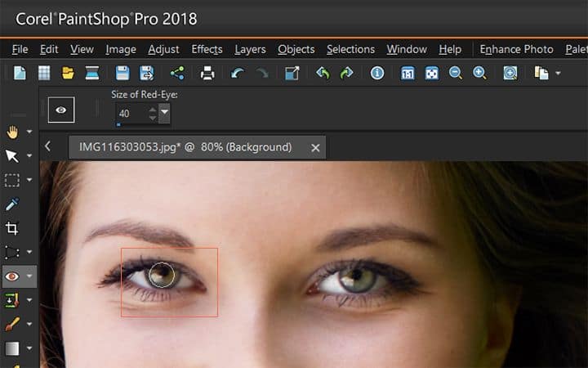Save the image with the floppy disk icon
This screenshot has height=368, width=588.
coord(122,73)
